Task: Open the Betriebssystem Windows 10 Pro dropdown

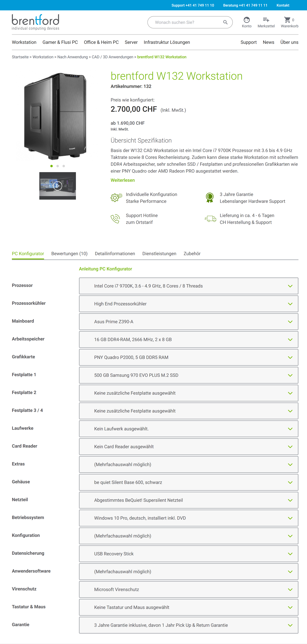Action: (x=189, y=518)
